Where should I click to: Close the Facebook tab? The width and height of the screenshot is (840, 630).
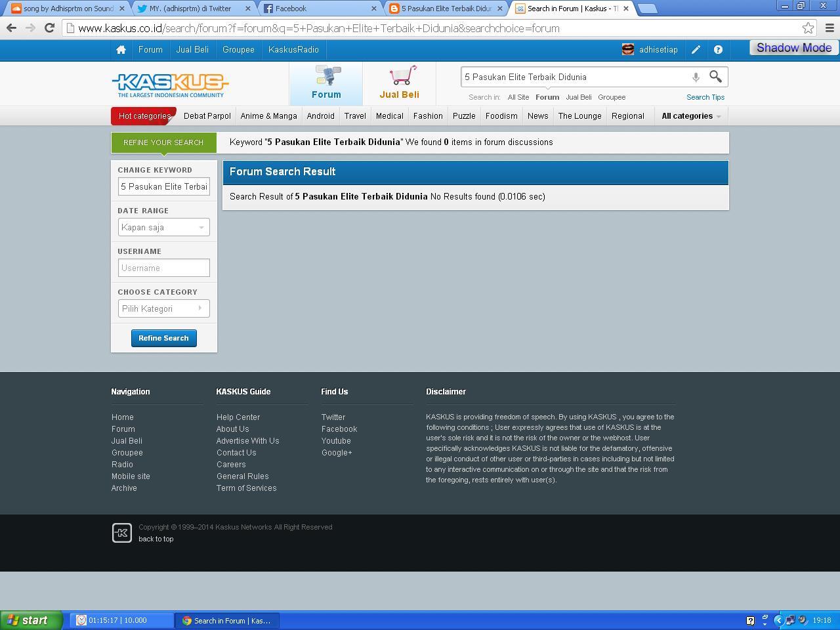point(374,9)
